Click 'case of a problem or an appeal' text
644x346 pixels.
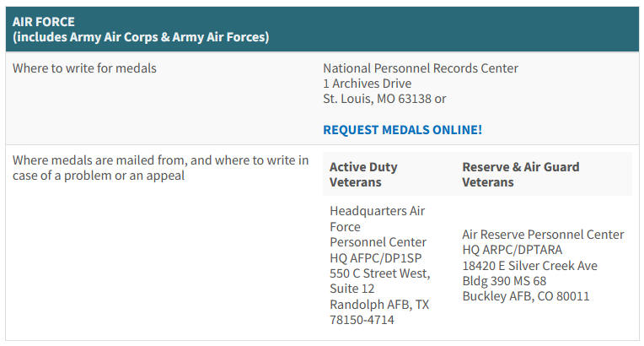click(99, 176)
